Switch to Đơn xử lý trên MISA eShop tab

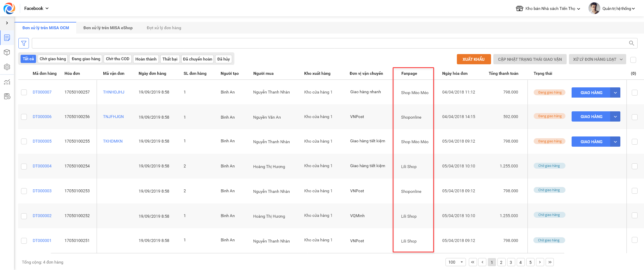108,28
